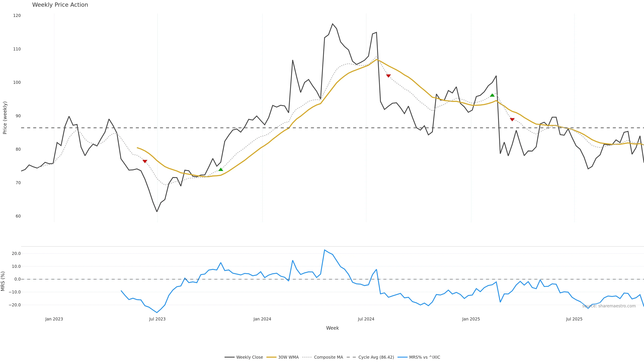Viewport: 644px width, 362px height.
Task: Click the red sell triangle before Jul 2023
Action: click(145, 161)
